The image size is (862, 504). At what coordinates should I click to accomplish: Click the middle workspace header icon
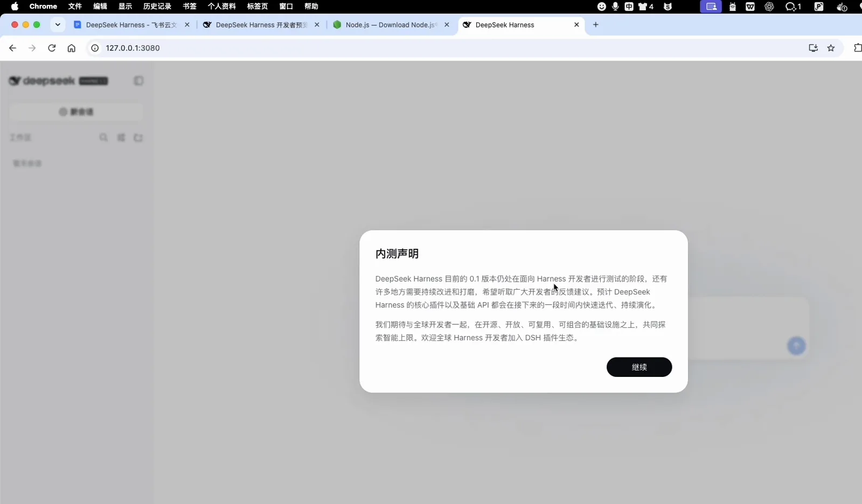(121, 138)
